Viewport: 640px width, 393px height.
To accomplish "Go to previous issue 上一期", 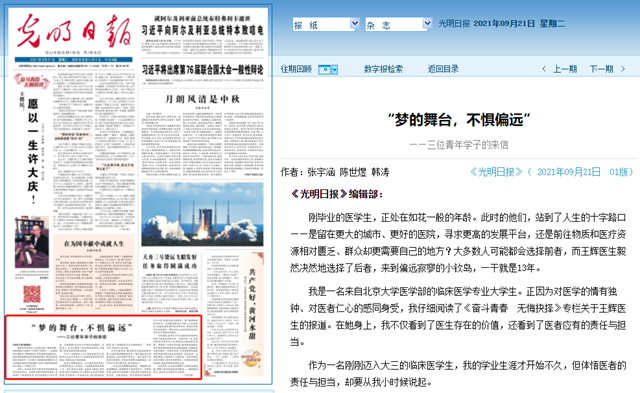I will [564, 69].
